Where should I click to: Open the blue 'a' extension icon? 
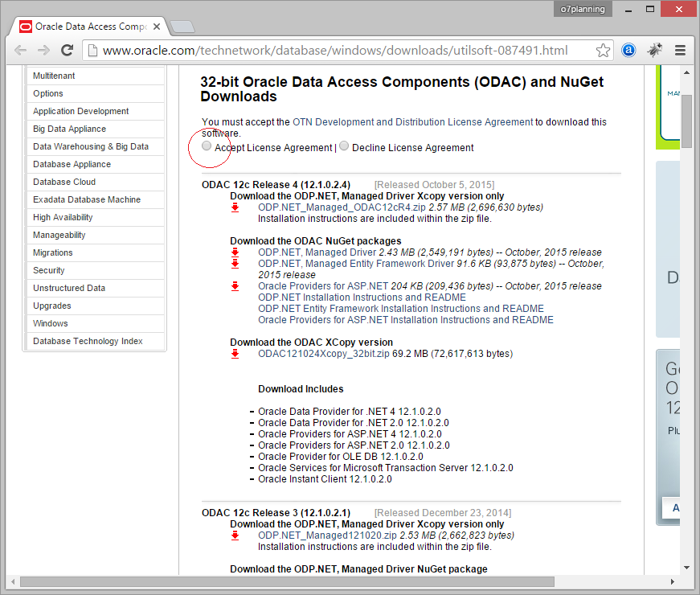point(628,51)
